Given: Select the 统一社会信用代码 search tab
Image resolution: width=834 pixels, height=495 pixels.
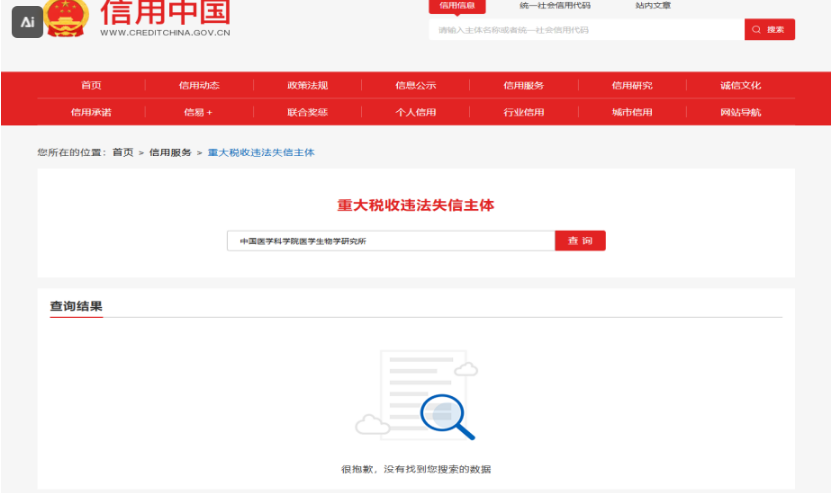Looking at the screenshot, I should click(x=555, y=6).
